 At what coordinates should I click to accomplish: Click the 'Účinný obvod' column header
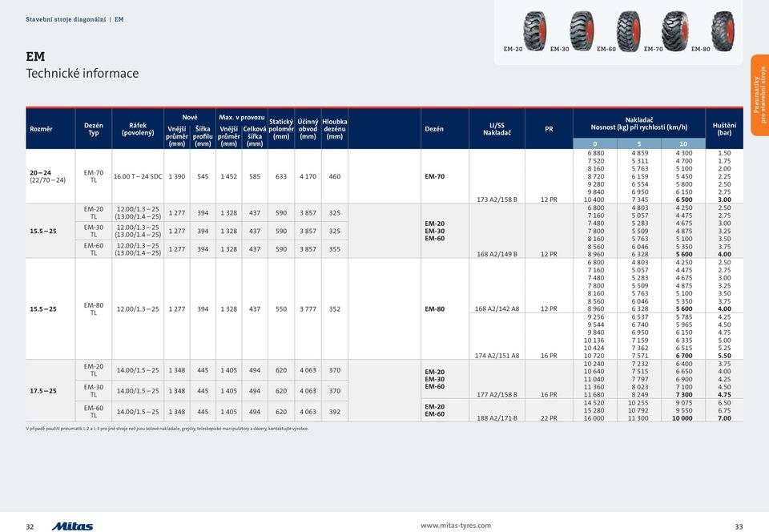click(308, 129)
